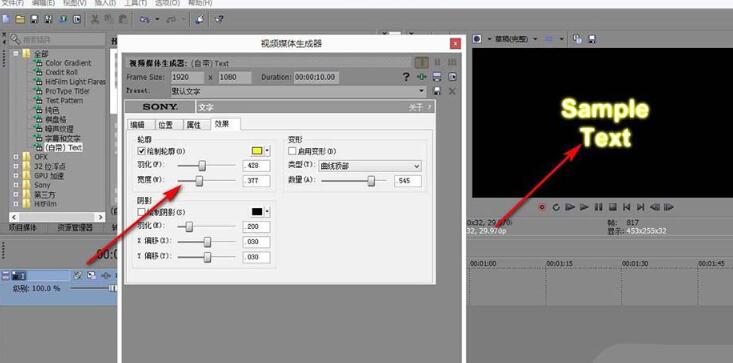Click the video track compositing icon in track header

[x=92, y=275]
